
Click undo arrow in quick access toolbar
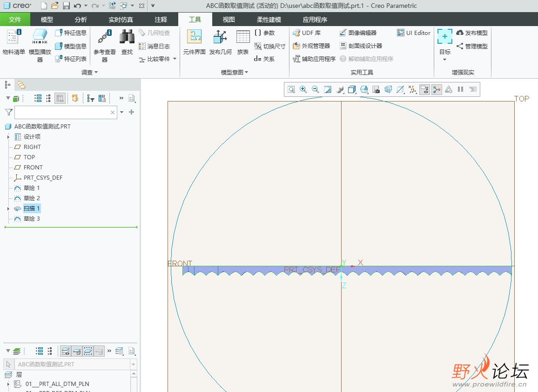coord(78,6)
